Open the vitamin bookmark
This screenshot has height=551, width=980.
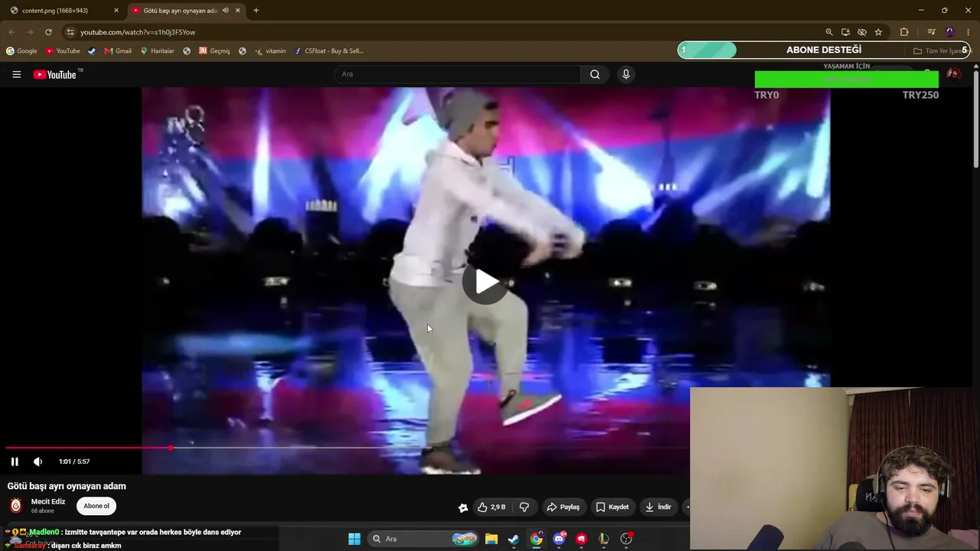tap(270, 51)
